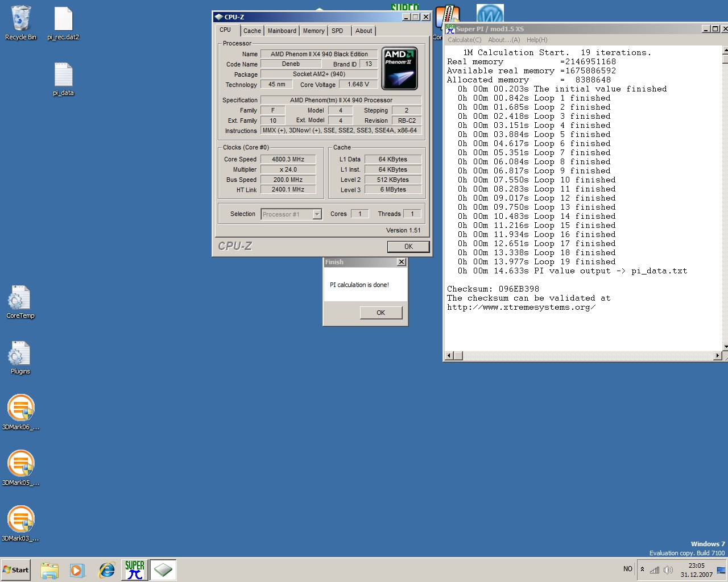Click the Core Speed 4800.3 MHz field

288,160
